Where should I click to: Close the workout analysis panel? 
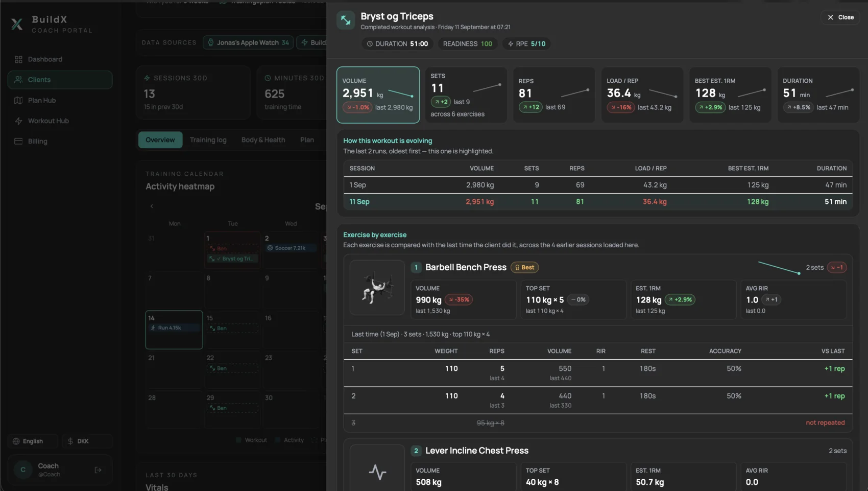point(840,17)
